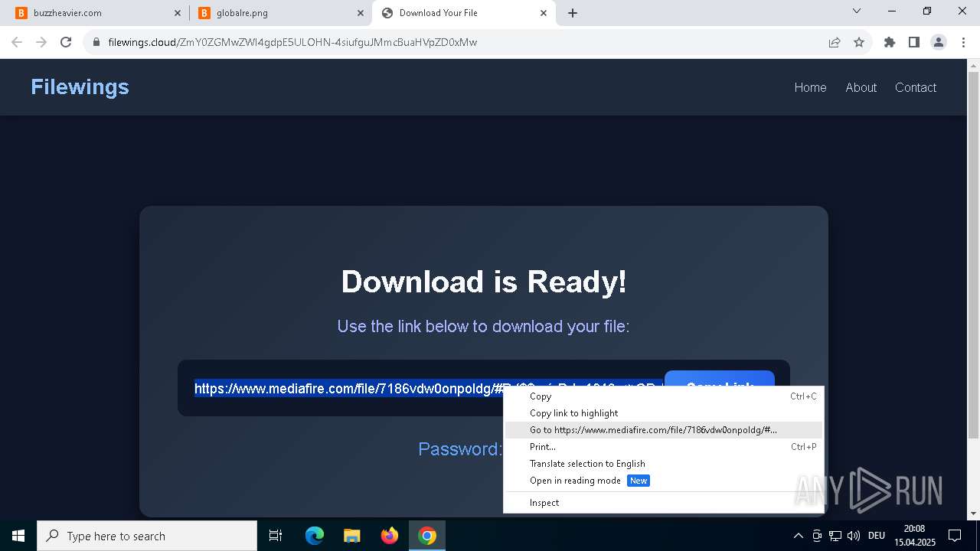Switch to the globalre.png tab
The height and width of the screenshot is (551, 980).
click(x=279, y=13)
